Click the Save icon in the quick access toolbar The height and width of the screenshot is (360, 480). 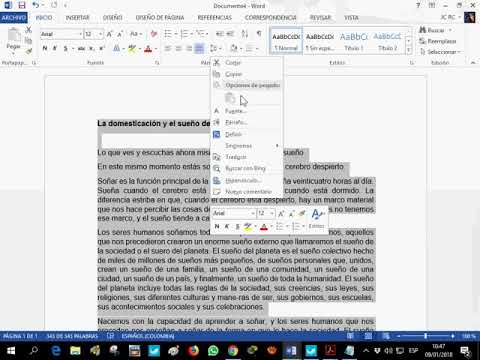22,5
